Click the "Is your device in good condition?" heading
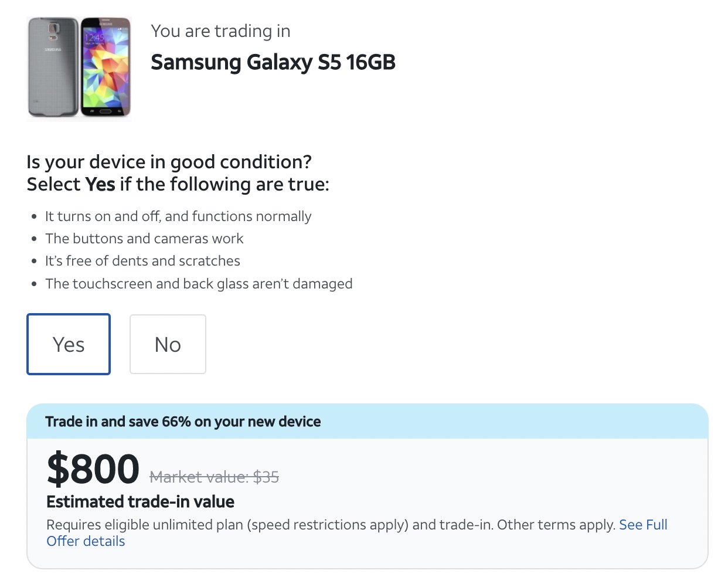728x584 pixels. (x=169, y=162)
